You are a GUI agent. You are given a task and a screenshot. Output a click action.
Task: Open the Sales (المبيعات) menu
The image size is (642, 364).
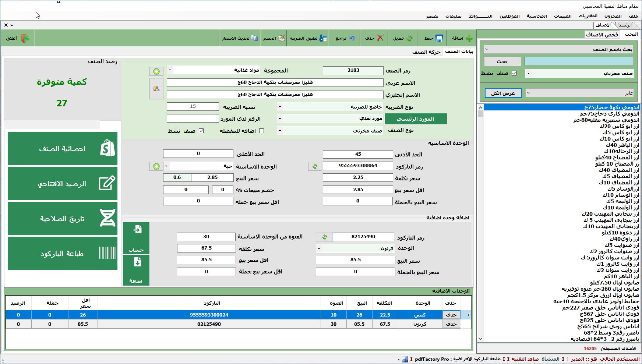[562, 16]
